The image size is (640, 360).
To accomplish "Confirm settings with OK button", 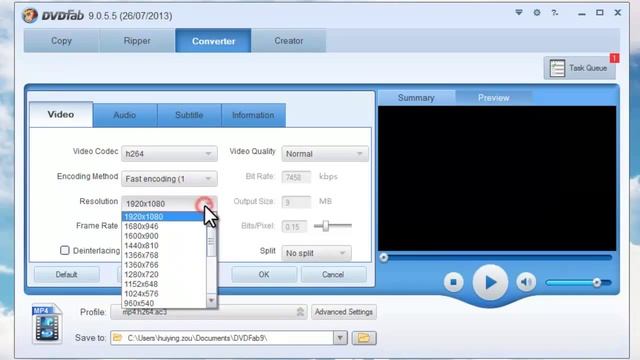I will (264, 274).
